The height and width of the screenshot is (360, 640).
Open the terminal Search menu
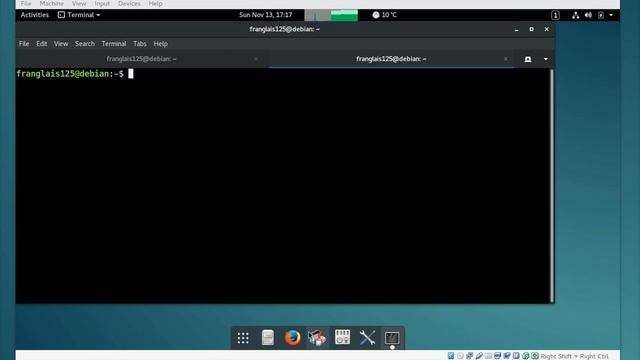coord(85,44)
